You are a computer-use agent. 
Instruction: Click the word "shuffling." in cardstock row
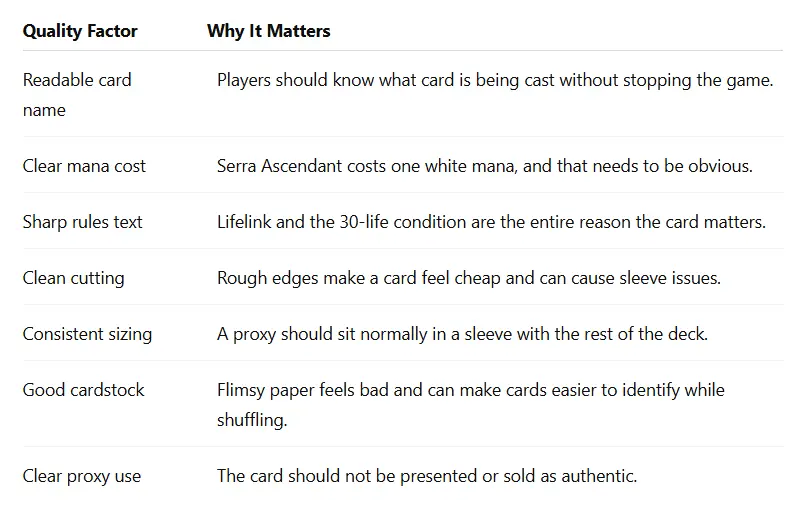[x=252, y=420]
